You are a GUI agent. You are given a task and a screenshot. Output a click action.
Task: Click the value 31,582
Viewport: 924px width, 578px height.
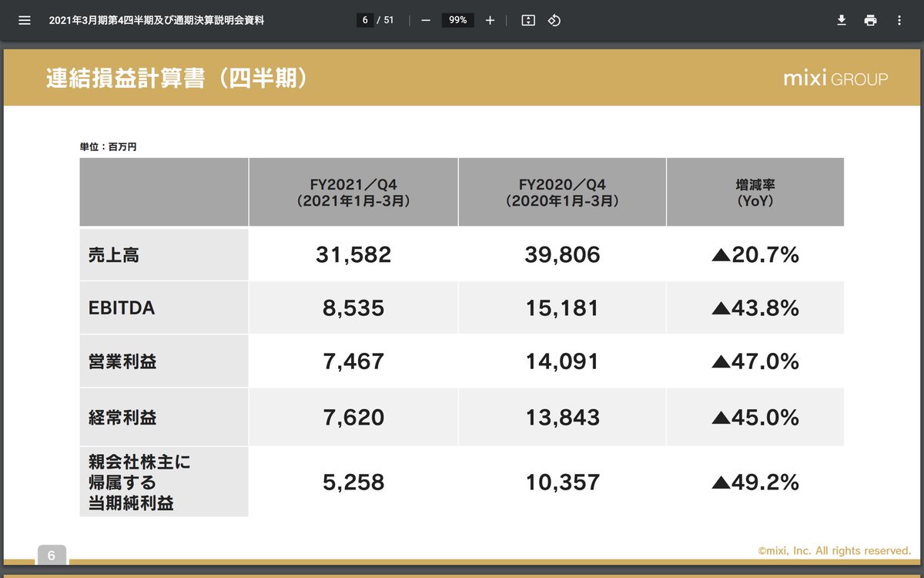tap(353, 255)
